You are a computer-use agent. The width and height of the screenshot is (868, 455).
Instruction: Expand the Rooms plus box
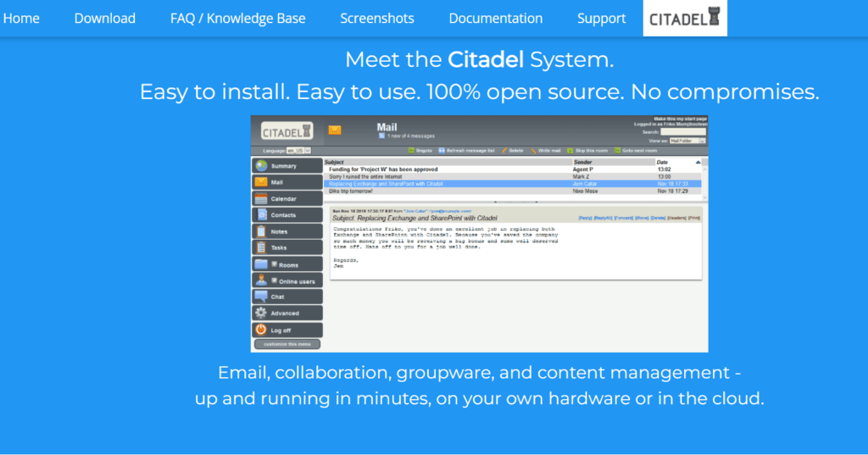coord(274,264)
